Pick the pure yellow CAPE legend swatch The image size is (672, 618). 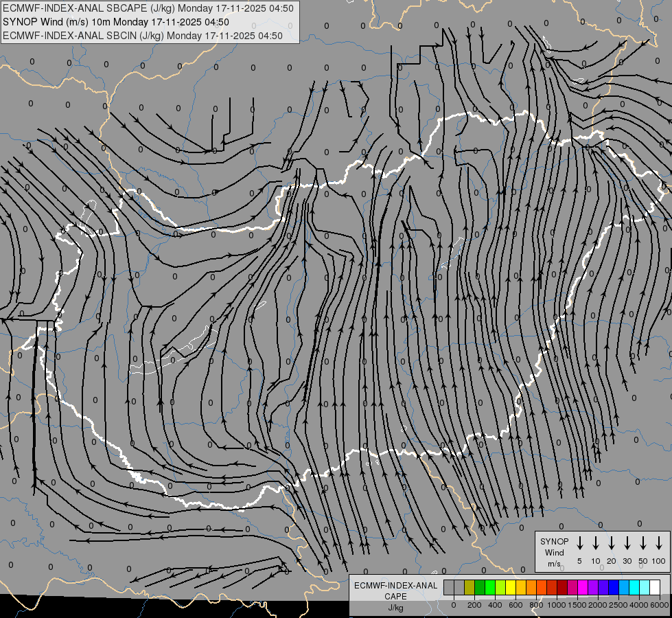pyautogui.click(x=511, y=587)
